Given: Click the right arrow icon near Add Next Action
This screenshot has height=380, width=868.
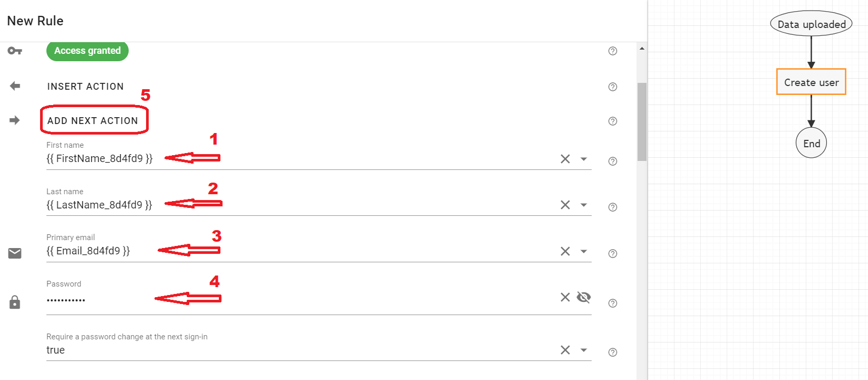Looking at the screenshot, I should click(x=15, y=120).
